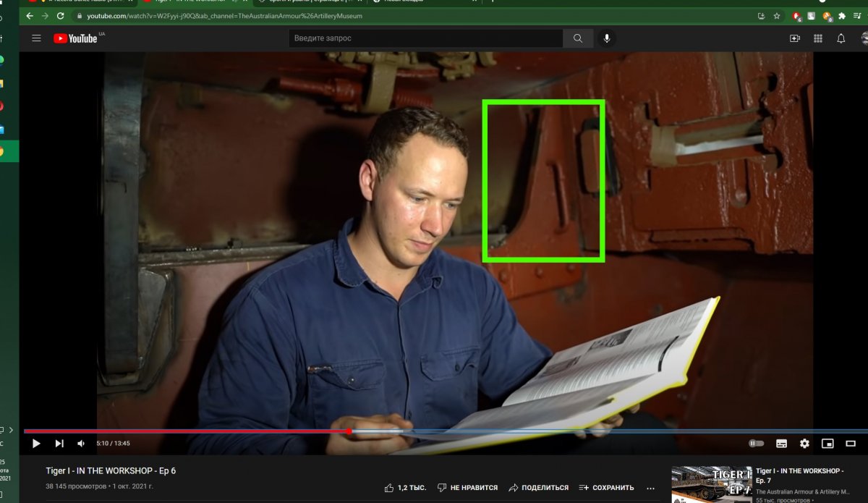
Task: Focus the YouTube search box
Action: [x=425, y=38]
